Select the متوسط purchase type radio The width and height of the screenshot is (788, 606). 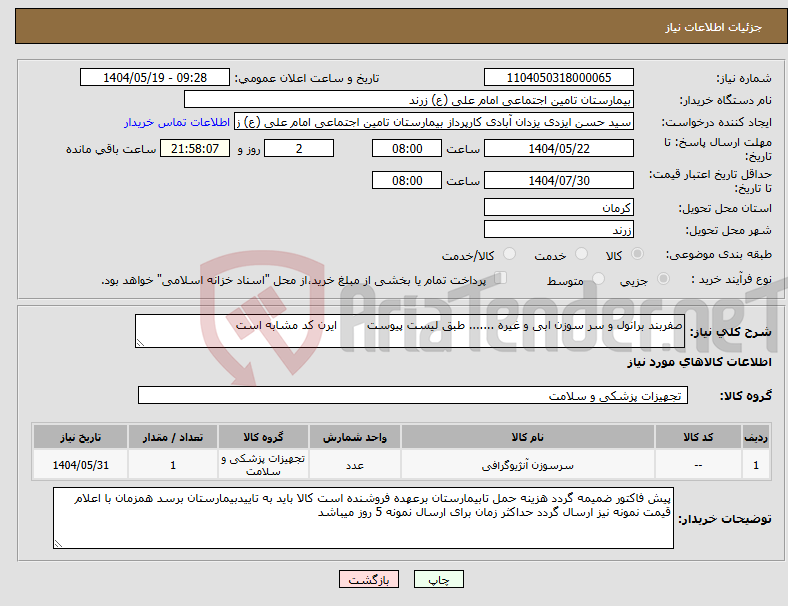click(x=598, y=278)
